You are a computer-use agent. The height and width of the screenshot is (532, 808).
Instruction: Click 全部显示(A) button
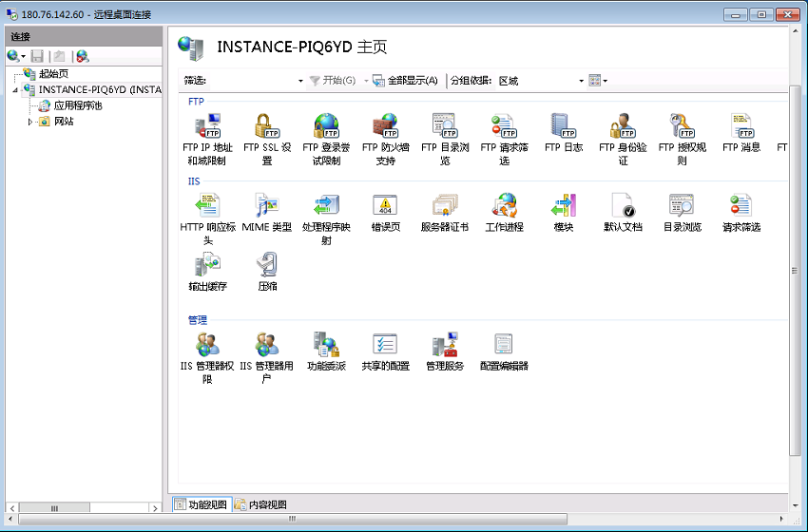click(x=406, y=81)
